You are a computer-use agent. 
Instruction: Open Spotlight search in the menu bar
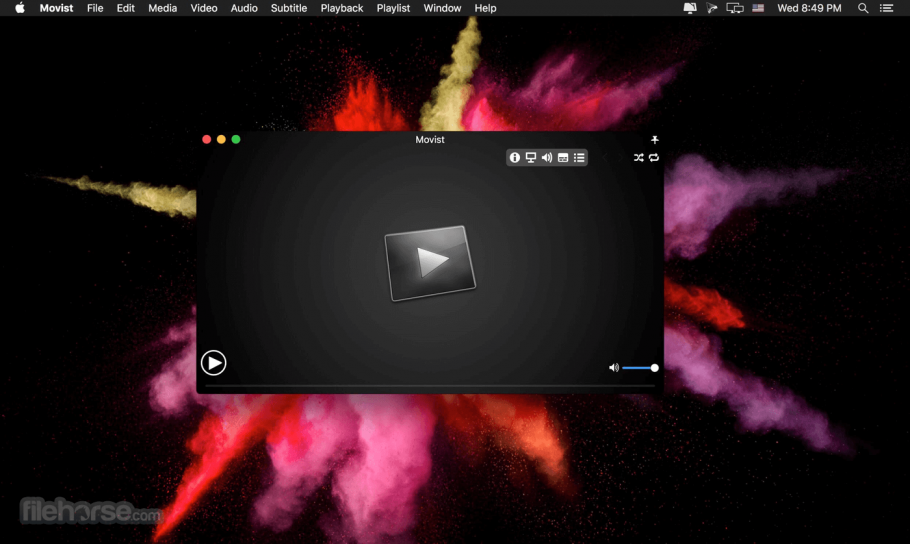point(863,8)
